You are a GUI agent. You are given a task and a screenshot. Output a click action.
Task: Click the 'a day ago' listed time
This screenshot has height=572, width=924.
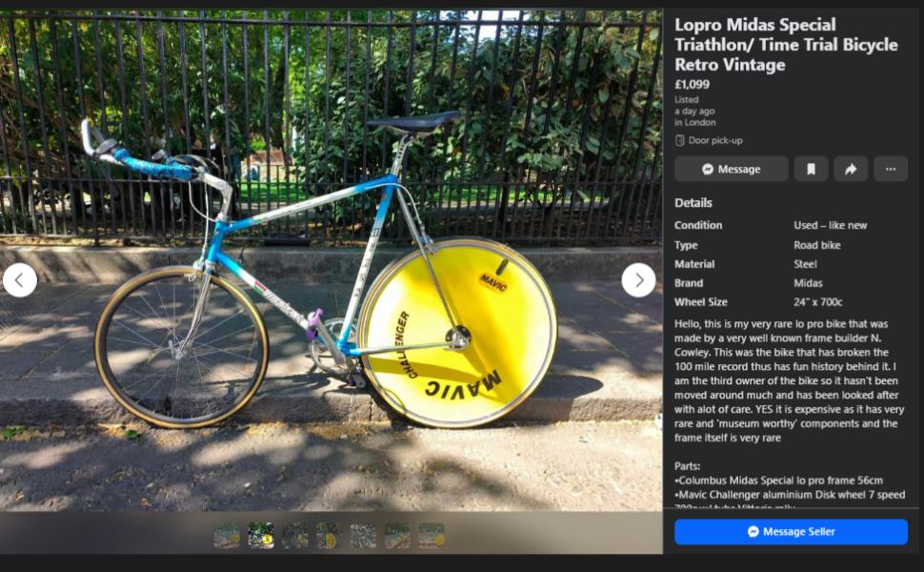[694, 111]
